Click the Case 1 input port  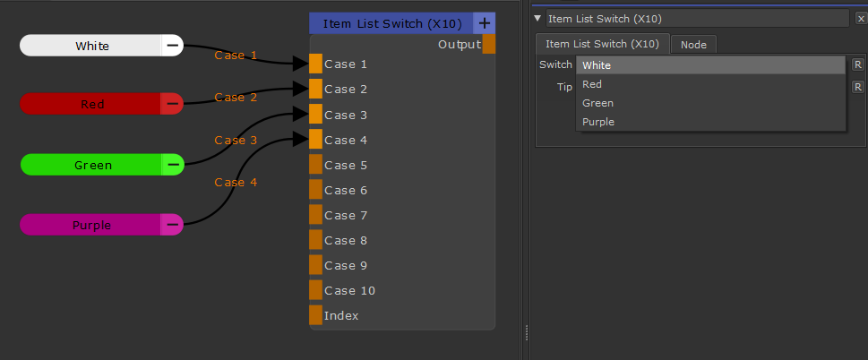(x=315, y=64)
